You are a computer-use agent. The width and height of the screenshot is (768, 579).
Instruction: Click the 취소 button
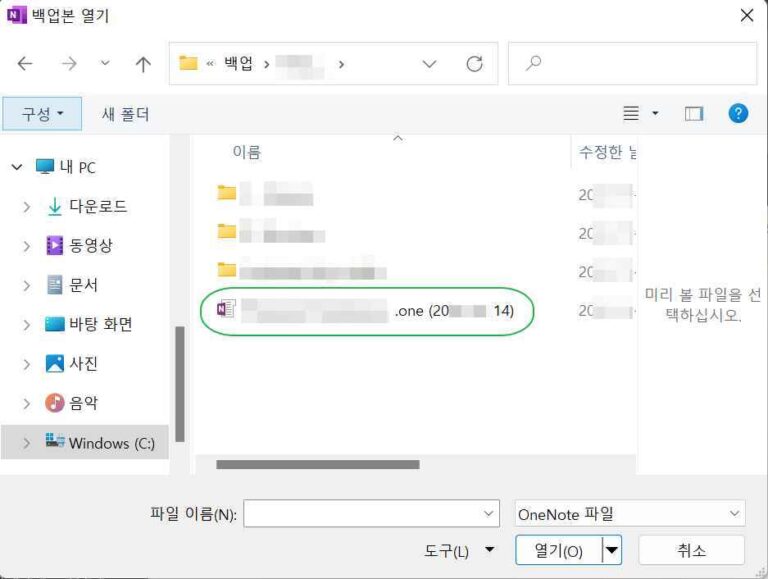pos(692,551)
